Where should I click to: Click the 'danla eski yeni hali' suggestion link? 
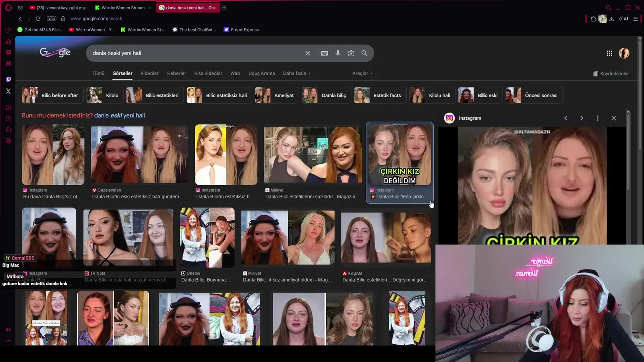(119, 115)
